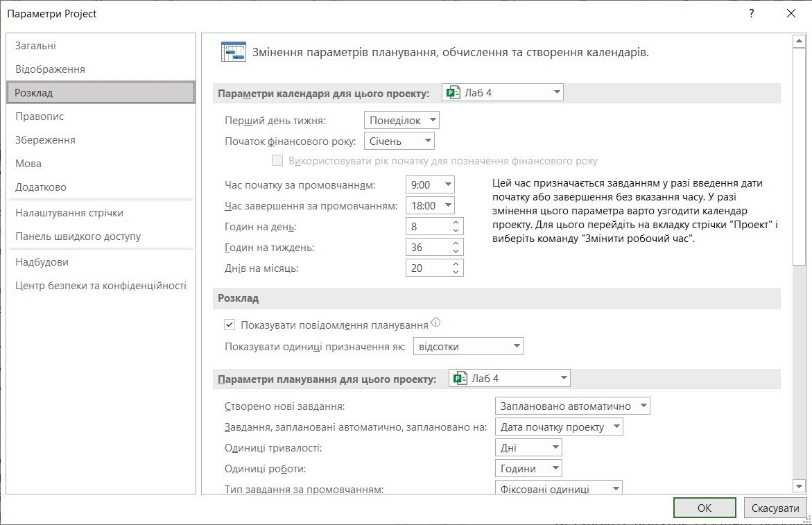Select 'Додатково' category
Viewport: 812px width, 525px height.
101,187
